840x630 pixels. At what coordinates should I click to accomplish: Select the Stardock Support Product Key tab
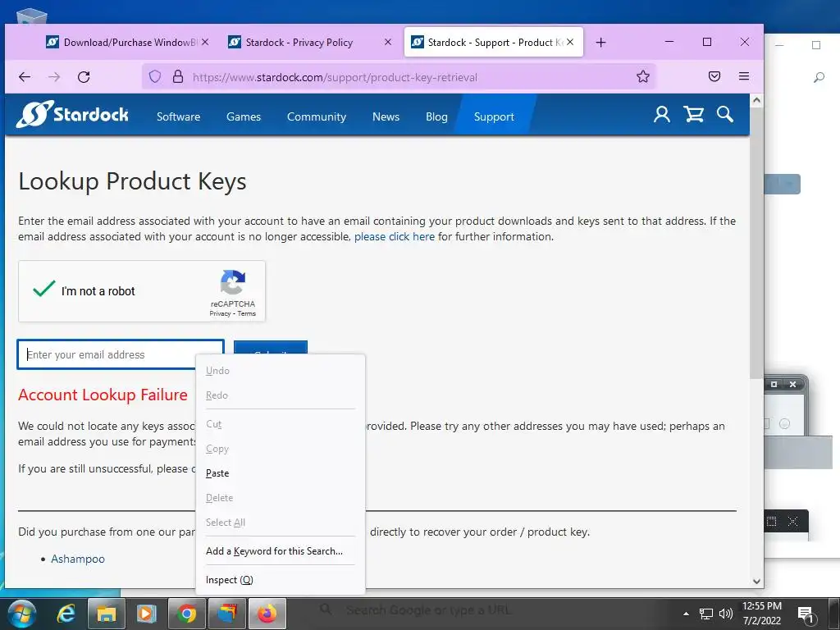pos(493,43)
